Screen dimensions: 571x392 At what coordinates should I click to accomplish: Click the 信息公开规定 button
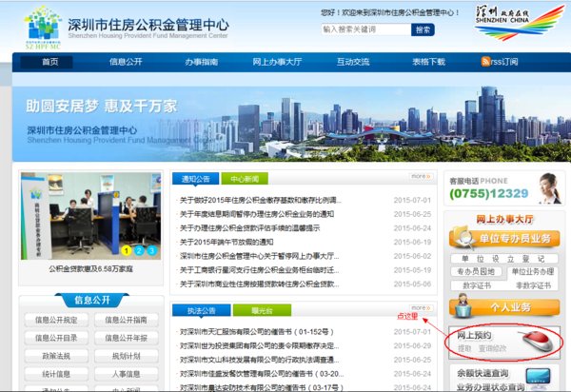[56, 320]
